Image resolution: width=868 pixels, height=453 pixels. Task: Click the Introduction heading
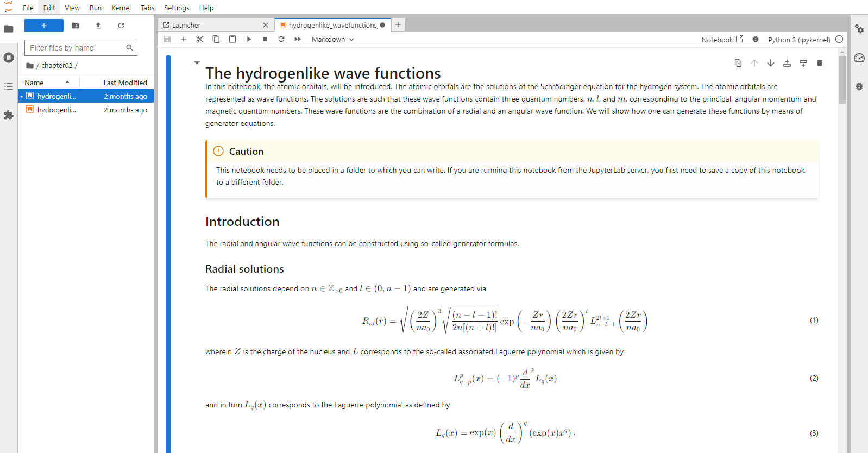pos(242,222)
